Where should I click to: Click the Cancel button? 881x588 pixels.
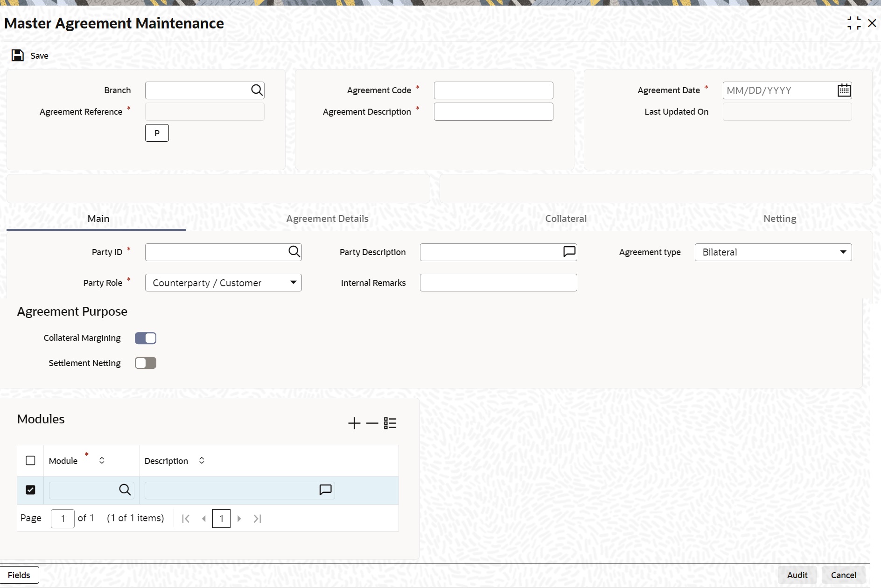tap(844, 575)
